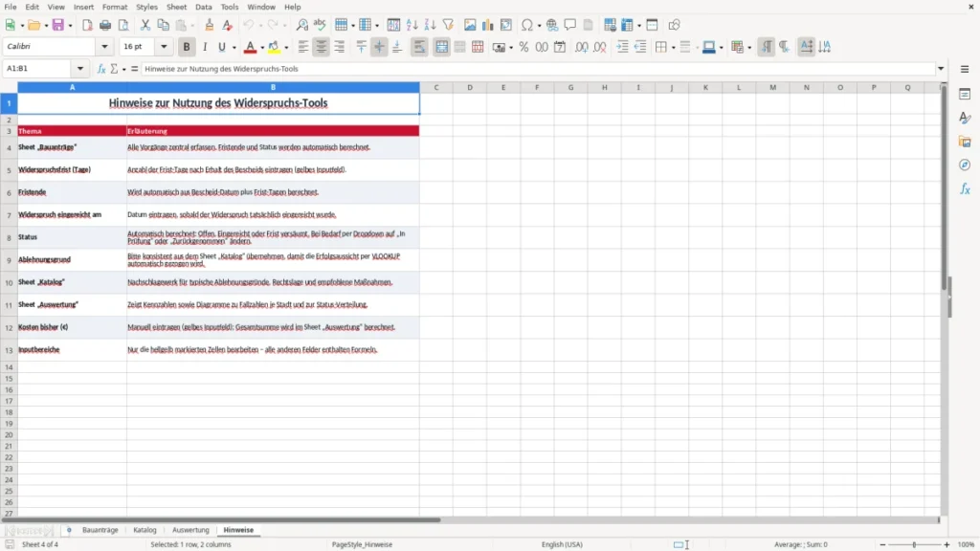Toggle Align Top
This screenshot has height=551, width=980.
click(361, 47)
